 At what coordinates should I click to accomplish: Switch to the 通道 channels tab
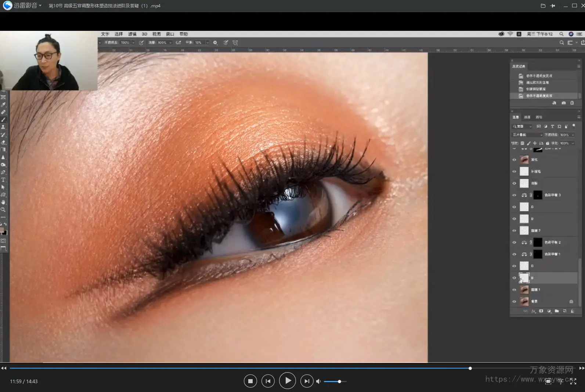pyautogui.click(x=527, y=117)
